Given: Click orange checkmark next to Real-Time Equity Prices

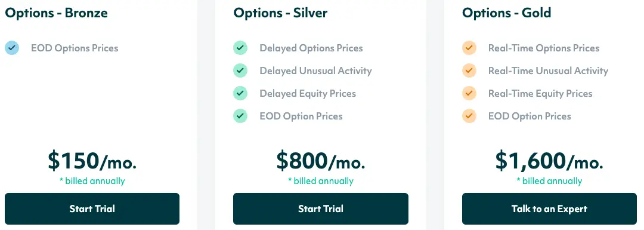Looking at the screenshot, I should tap(469, 93).
